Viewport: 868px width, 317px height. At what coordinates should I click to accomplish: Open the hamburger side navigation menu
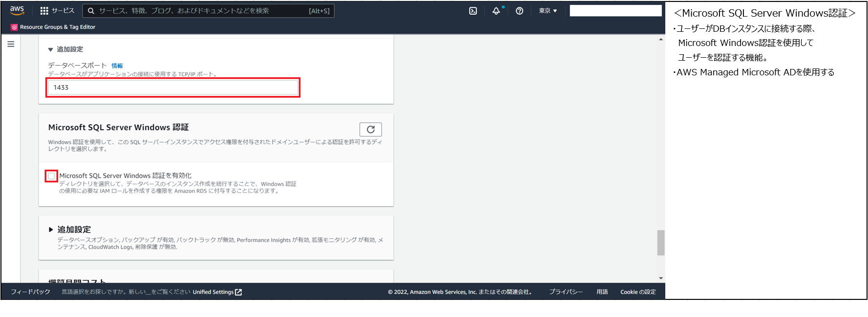[x=11, y=44]
